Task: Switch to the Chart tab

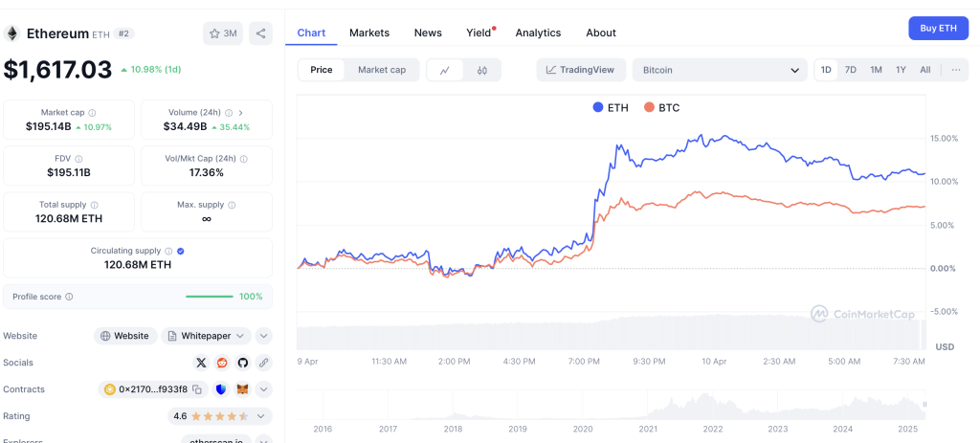Action: point(311,33)
